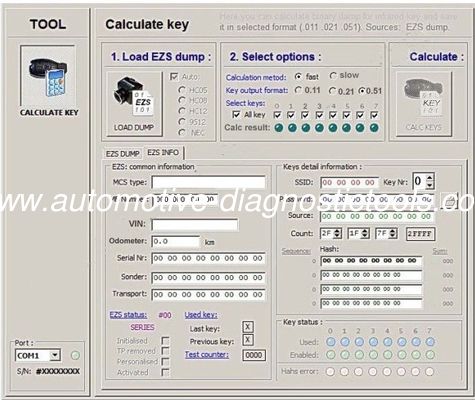The width and height of the screenshot is (475, 400).
Task: Click the first Hash row field
Action: (371, 261)
